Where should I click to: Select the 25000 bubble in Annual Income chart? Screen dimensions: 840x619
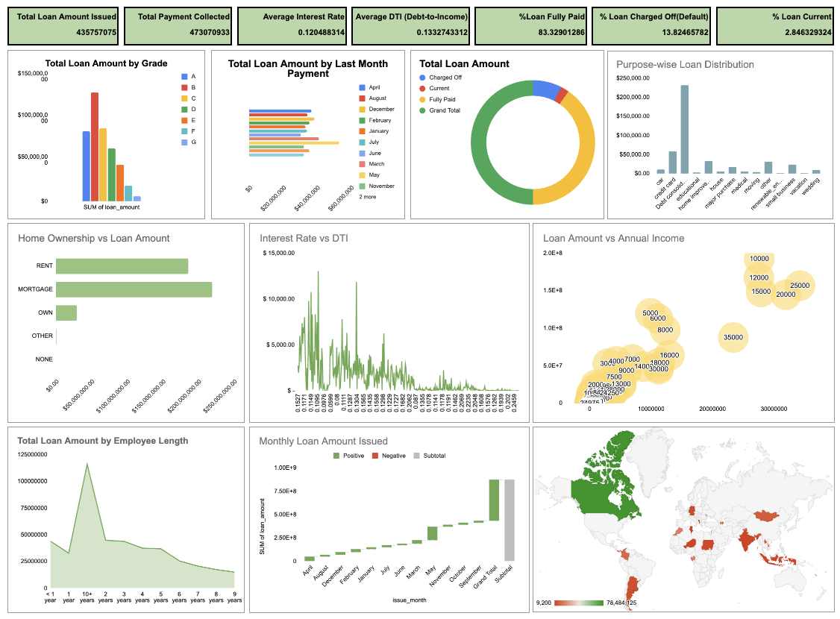799,286
